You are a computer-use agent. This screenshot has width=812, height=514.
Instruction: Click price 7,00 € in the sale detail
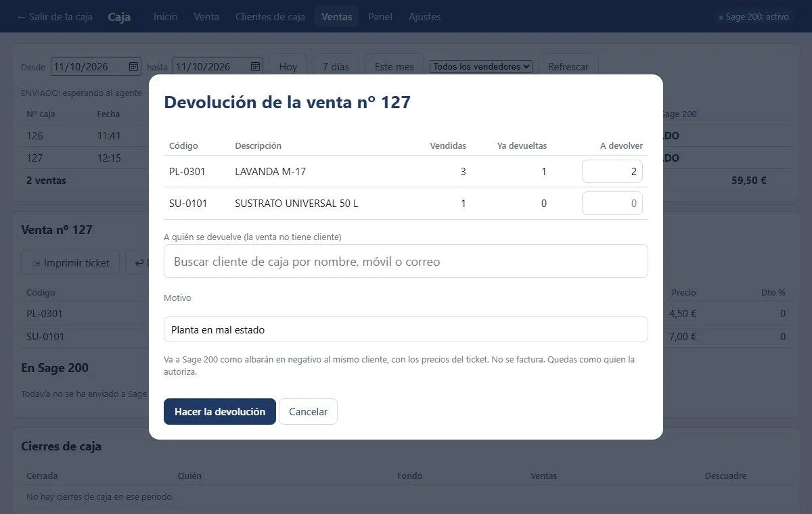(x=683, y=336)
